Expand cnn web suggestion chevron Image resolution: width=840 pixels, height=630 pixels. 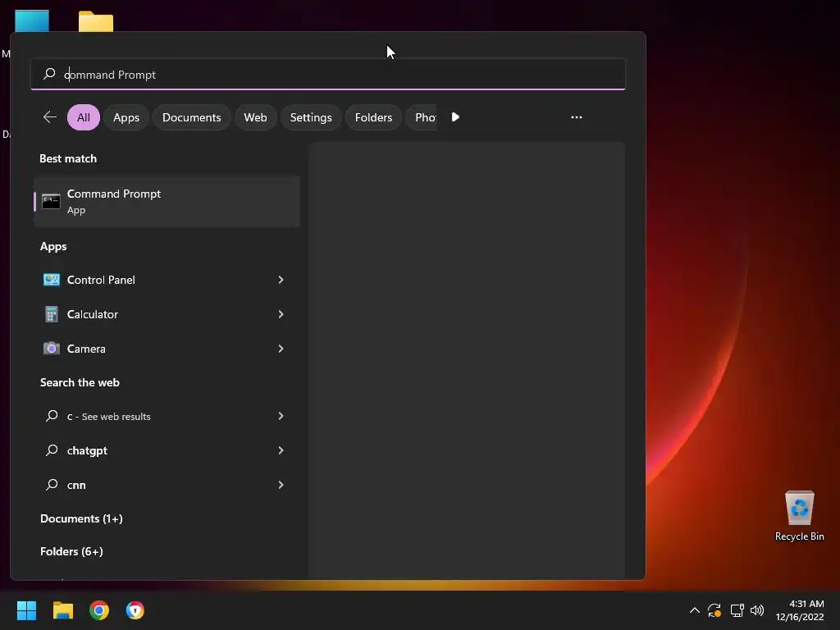[281, 485]
